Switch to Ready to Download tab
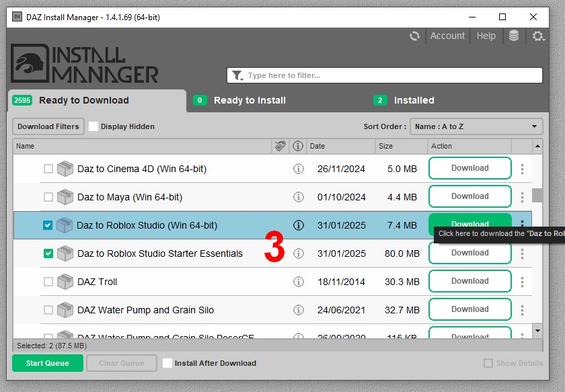Viewport: 565px width, 392px height. click(97, 101)
